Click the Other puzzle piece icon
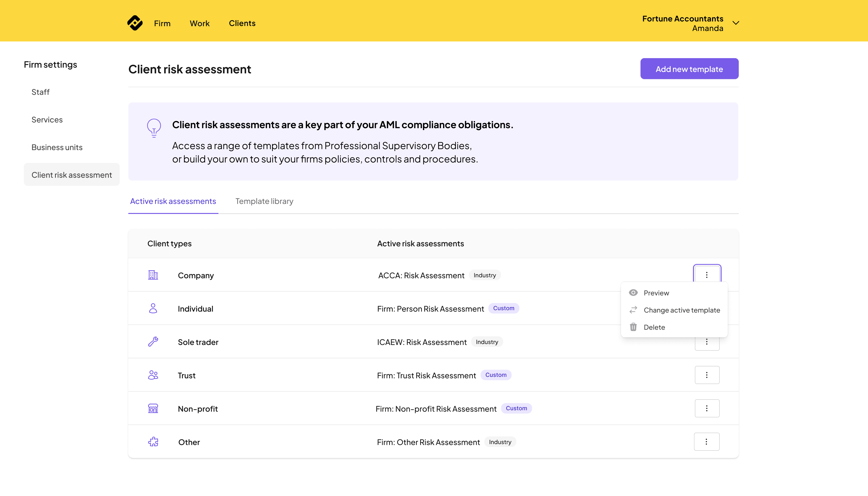868x496 pixels. point(153,442)
